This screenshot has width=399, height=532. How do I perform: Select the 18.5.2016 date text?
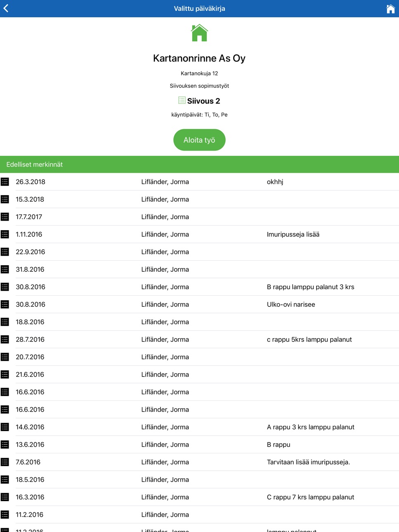[30, 480]
